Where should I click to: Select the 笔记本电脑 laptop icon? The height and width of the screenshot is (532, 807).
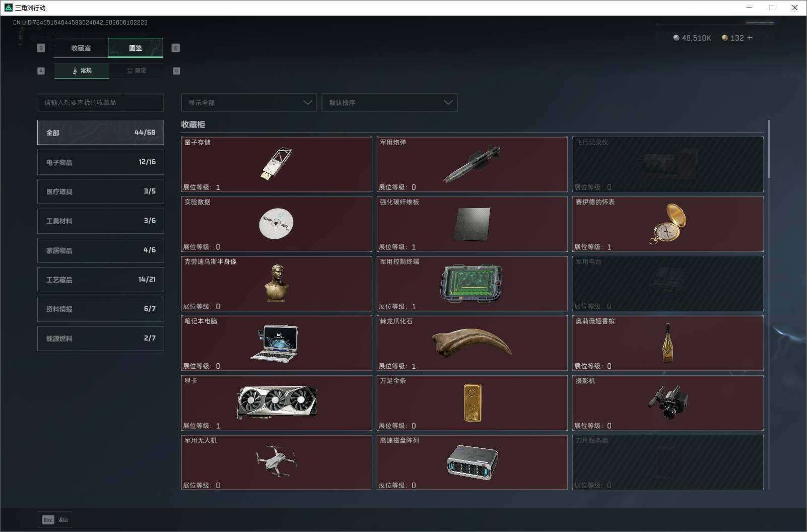pyautogui.click(x=275, y=343)
